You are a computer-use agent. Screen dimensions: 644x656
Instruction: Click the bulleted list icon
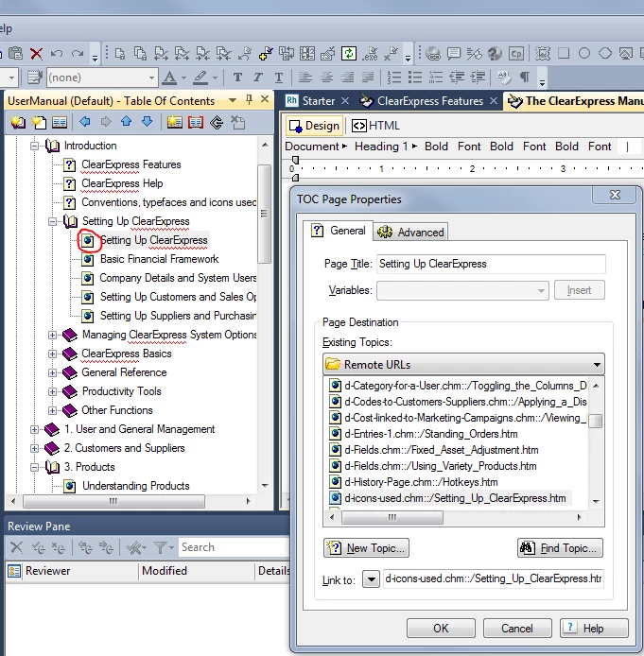(415, 77)
